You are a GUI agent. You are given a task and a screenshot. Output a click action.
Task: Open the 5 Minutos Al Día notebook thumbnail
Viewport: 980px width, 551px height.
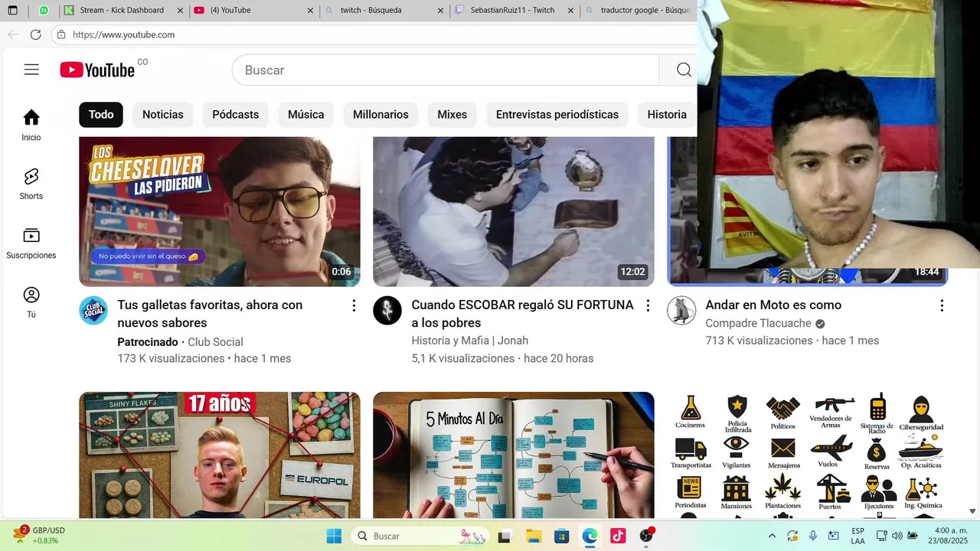[514, 455]
